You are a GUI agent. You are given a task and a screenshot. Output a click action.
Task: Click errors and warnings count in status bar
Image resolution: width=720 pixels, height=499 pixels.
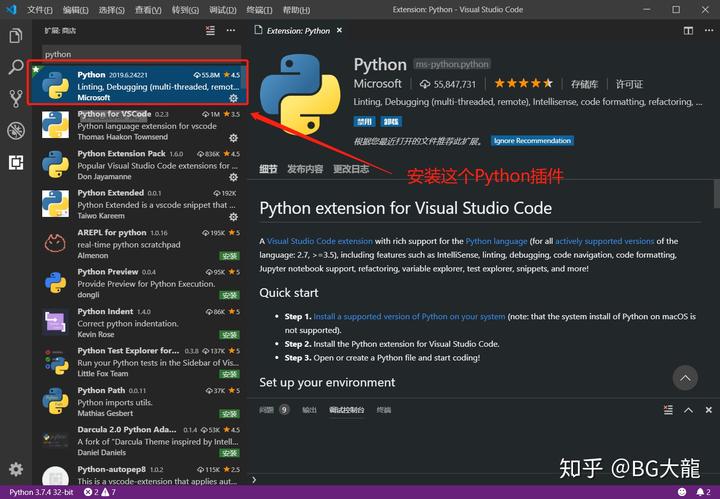click(x=100, y=492)
